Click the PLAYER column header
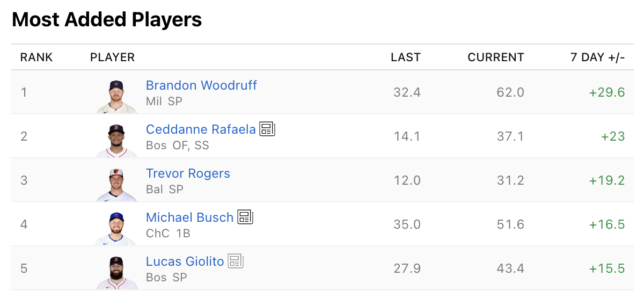The height and width of the screenshot is (291, 644). [112, 57]
